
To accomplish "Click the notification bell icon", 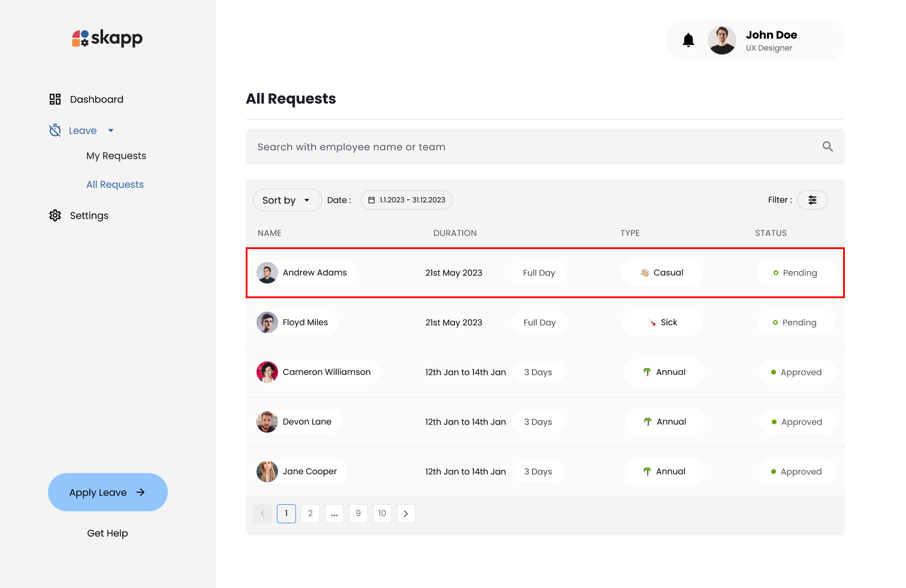I will (x=688, y=40).
